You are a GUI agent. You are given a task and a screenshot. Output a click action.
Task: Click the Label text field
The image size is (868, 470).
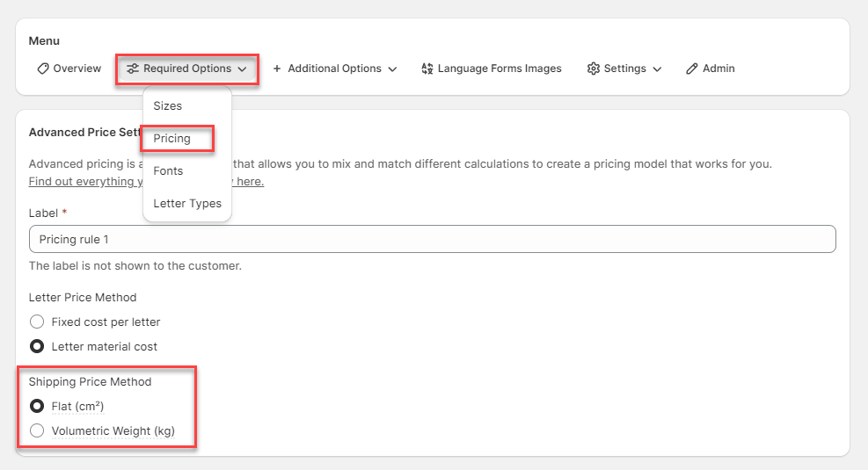[x=432, y=240]
